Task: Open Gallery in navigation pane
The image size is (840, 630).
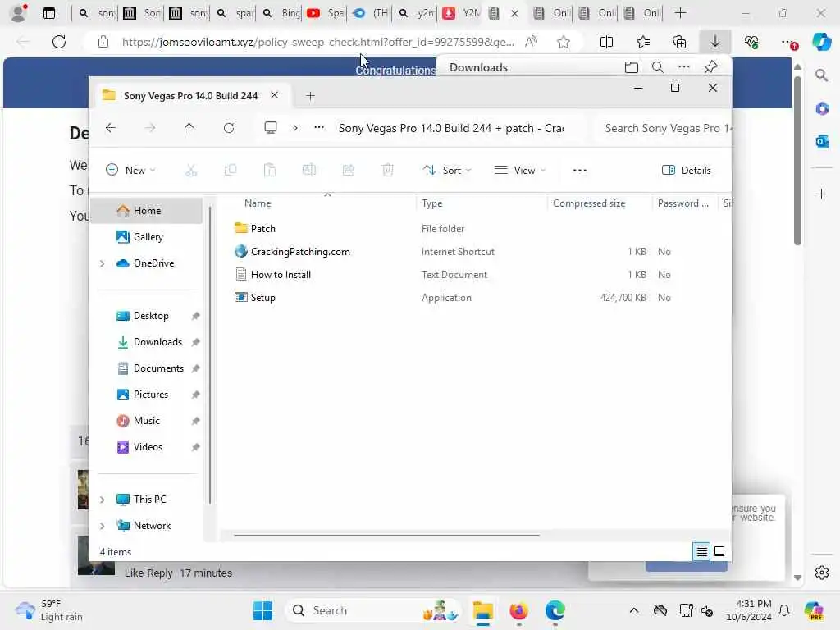Action: 147,237
